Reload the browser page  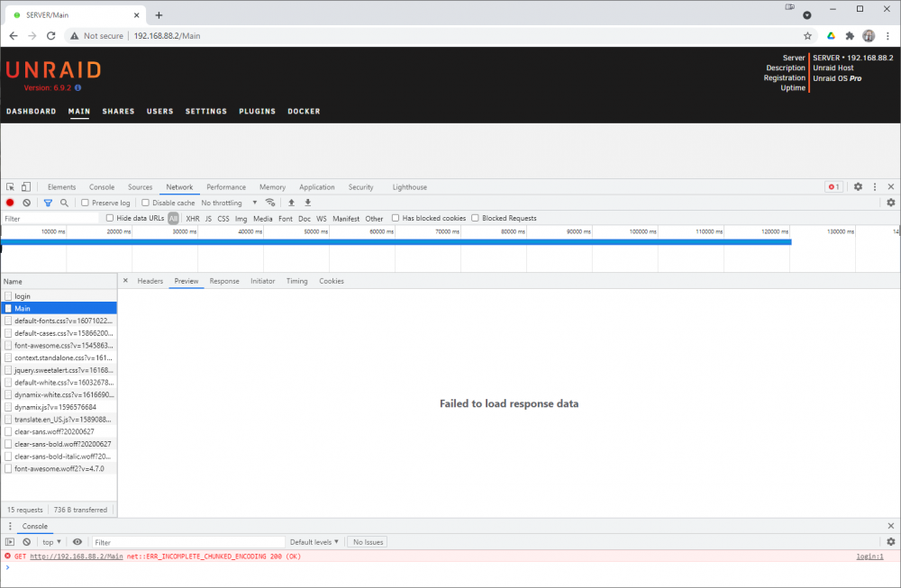point(51,36)
